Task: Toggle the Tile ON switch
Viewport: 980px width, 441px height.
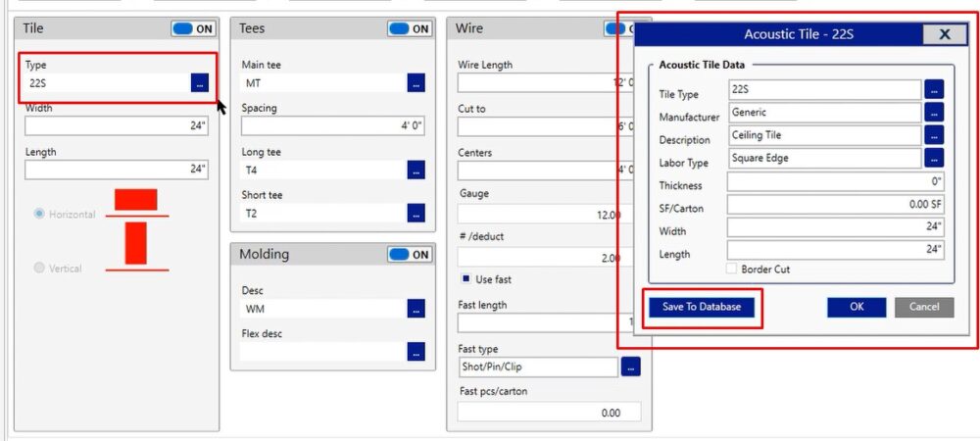Action: tap(193, 28)
